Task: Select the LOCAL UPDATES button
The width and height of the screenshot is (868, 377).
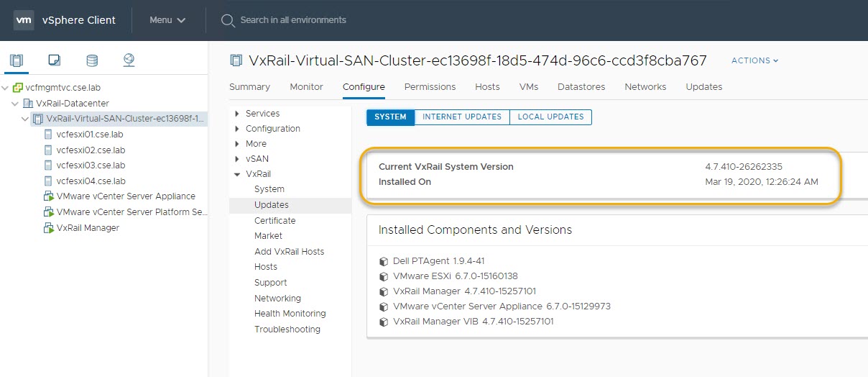Action: point(550,117)
